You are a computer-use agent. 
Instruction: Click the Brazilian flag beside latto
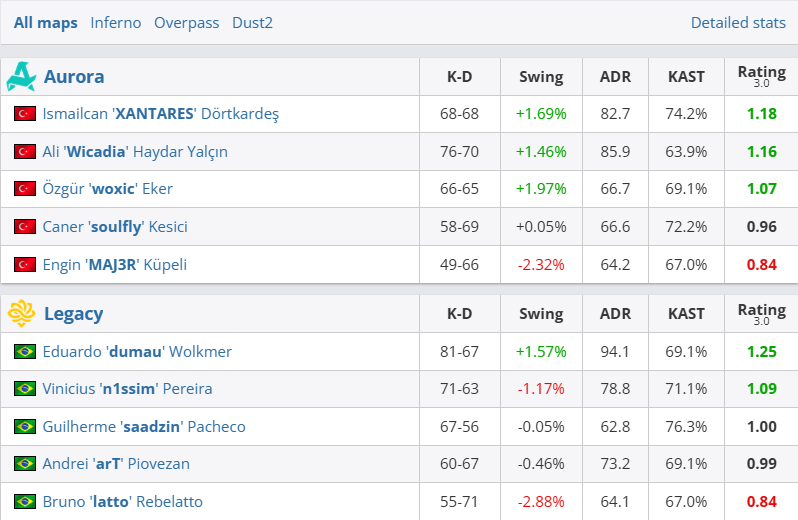click(x=25, y=501)
